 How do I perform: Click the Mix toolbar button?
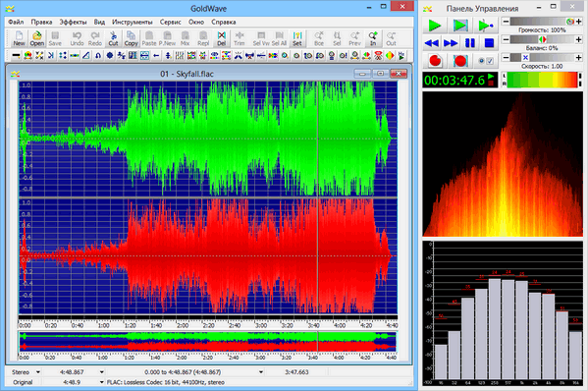tap(185, 38)
